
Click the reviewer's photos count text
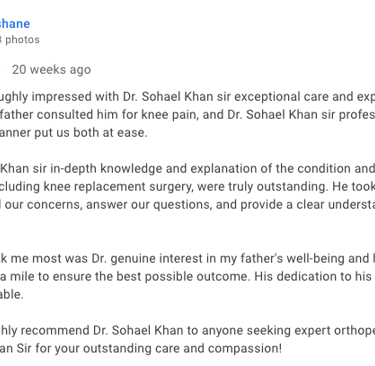coord(20,40)
